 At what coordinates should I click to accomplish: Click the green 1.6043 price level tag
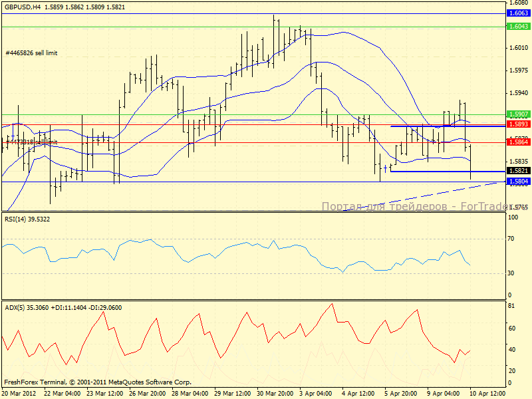[518, 26]
